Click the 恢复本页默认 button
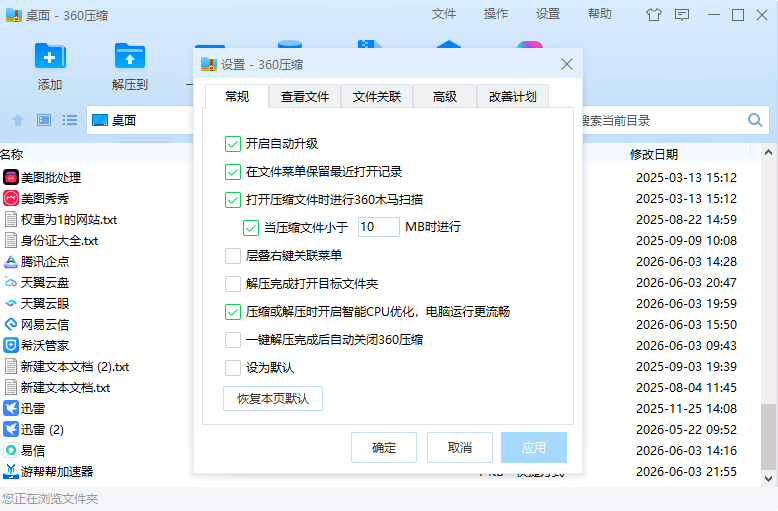This screenshot has width=778, height=511. pos(273,398)
